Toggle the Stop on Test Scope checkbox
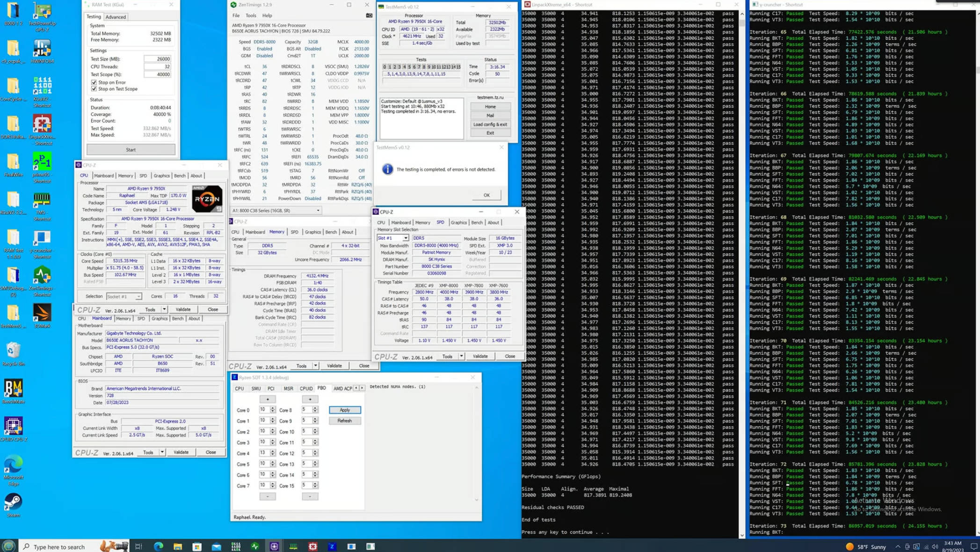The width and height of the screenshot is (980, 552). click(x=94, y=89)
